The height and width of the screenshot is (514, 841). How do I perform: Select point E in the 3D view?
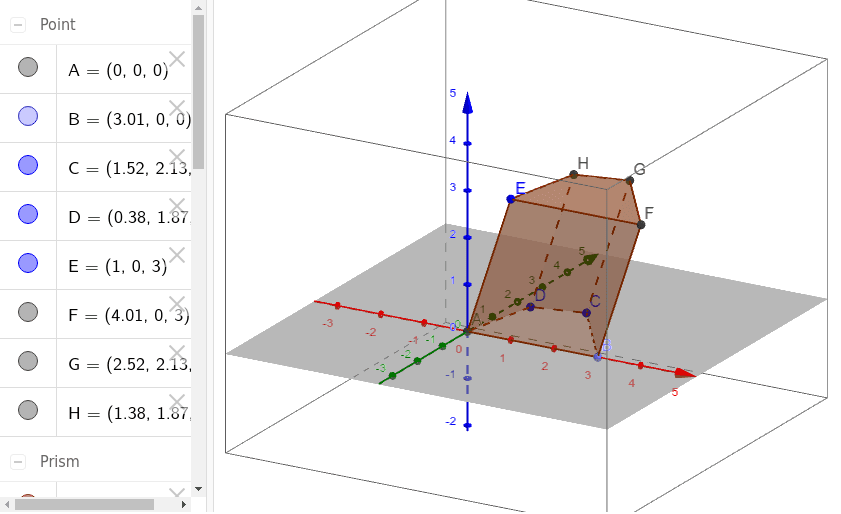tap(511, 199)
